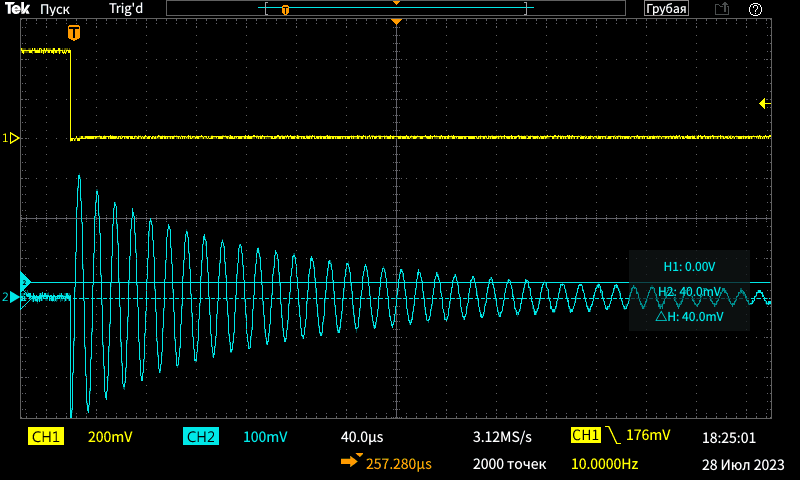
Task: Select the Грубая coarse setting box
Action: 666,9
